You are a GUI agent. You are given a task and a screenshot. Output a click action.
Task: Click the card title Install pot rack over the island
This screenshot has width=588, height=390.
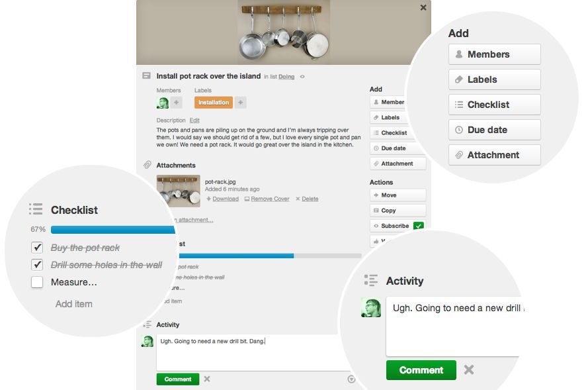(x=208, y=76)
